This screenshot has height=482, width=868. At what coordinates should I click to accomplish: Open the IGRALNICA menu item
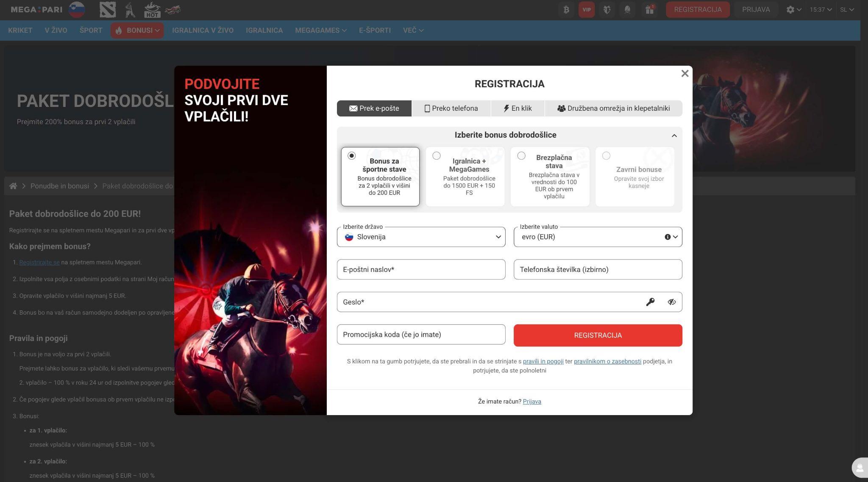264,30
